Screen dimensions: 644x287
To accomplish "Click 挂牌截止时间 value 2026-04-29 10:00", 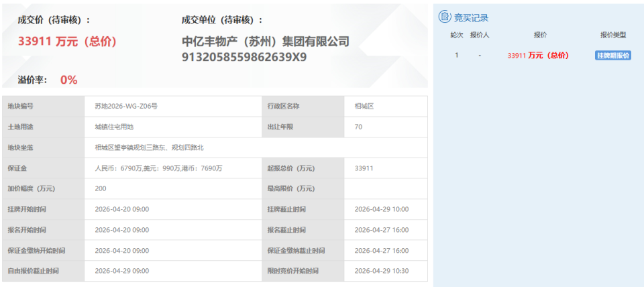I will pos(382,209).
